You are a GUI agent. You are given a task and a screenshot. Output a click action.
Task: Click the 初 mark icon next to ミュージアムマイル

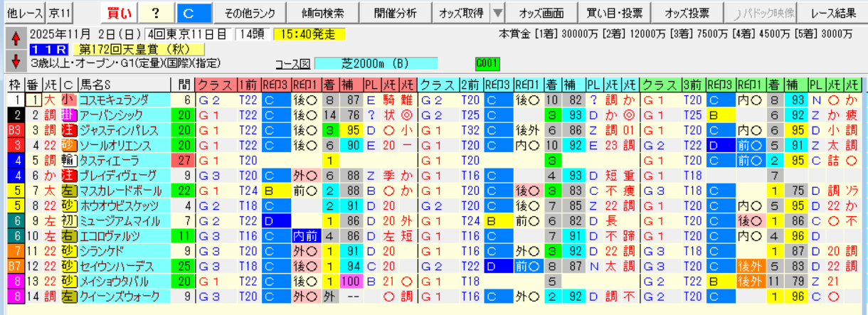point(68,220)
